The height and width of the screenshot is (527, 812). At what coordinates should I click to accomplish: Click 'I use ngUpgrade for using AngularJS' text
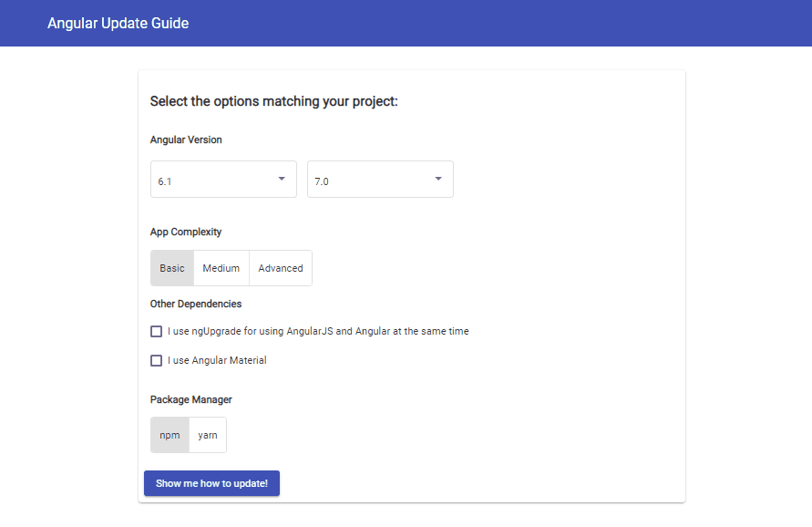coord(318,331)
